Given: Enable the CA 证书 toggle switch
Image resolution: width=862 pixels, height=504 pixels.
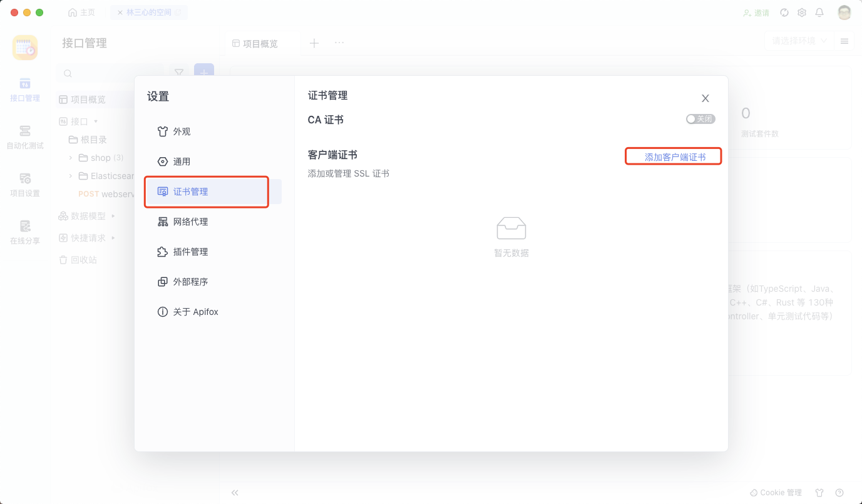Looking at the screenshot, I should [x=700, y=118].
